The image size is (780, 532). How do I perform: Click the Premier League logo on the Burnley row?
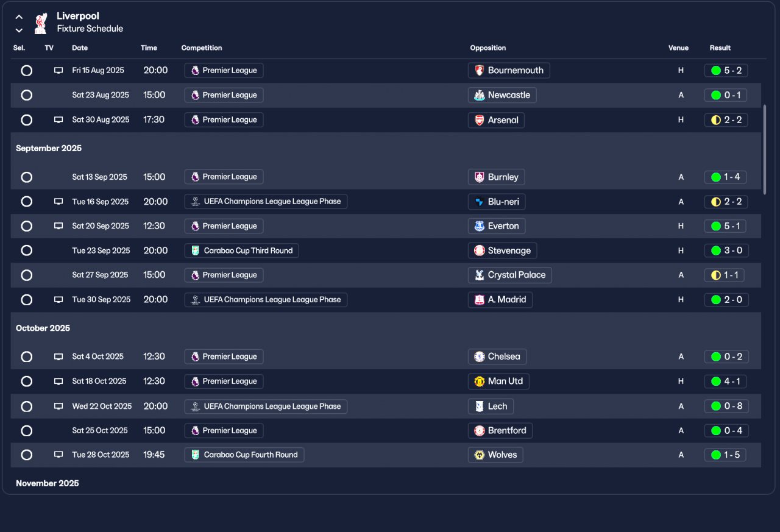click(x=195, y=177)
